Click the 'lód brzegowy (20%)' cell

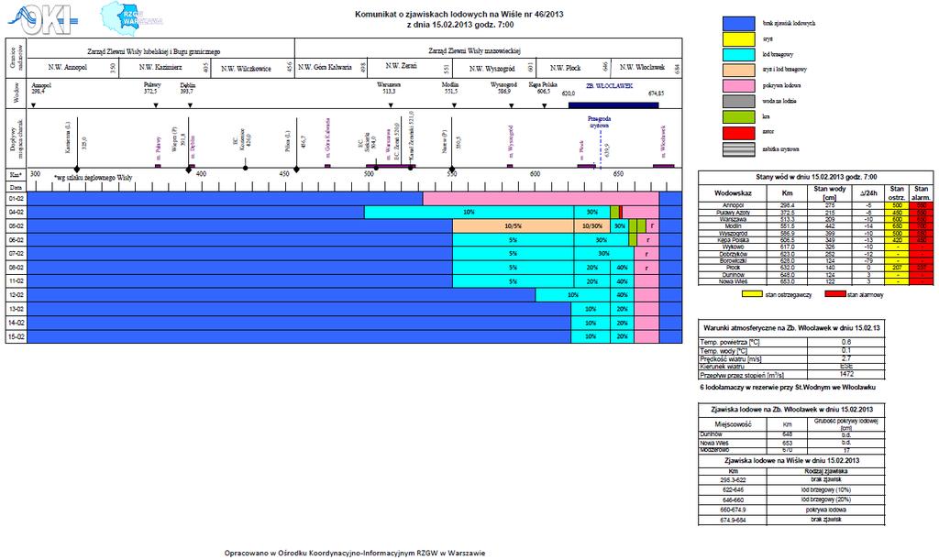click(x=826, y=499)
